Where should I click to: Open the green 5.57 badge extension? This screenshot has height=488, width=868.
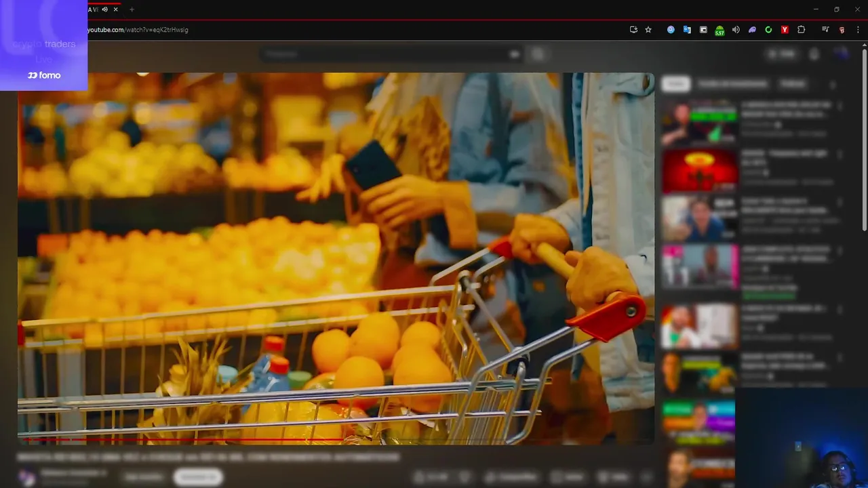719,30
